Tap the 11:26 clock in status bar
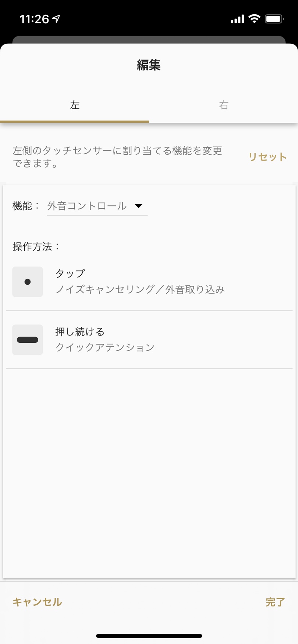The height and width of the screenshot is (644, 298). click(34, 19)
